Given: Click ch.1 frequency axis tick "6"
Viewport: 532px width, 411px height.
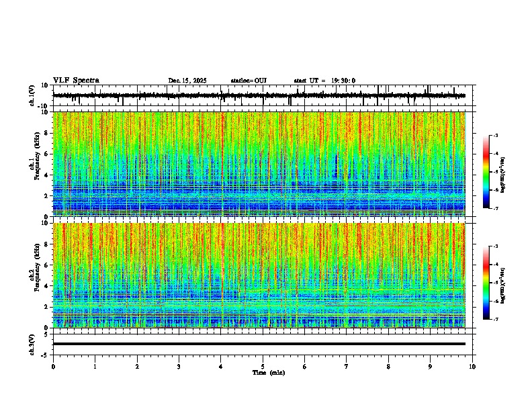Looking at the screenshot, I should [47, 154].
